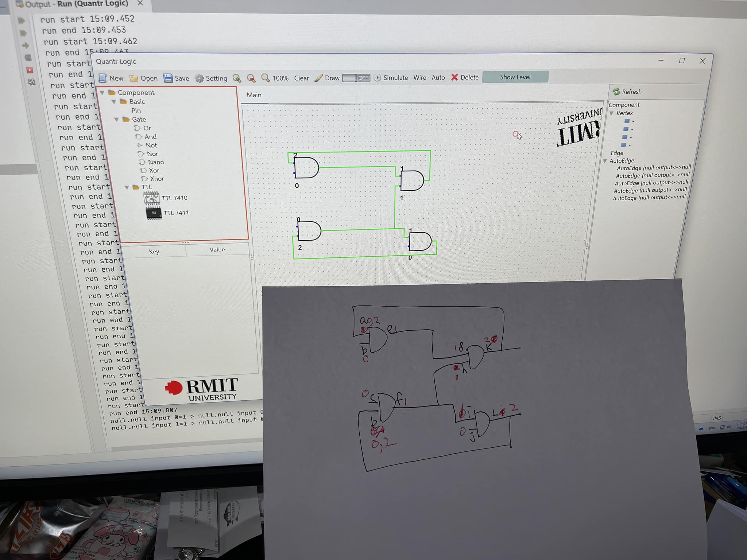This screenshot has height=560, width=747.
Task: Collapse the Basic folder node
Action: (x=114, y=102)
